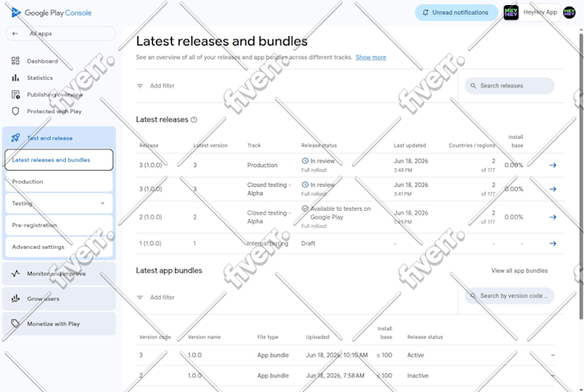Open the account avatar at top right
584x392 pixels.
pos(569,13)
